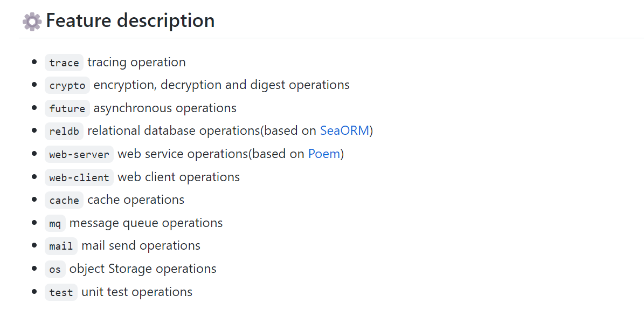Click the mail code label
This screenshot has width=644, height=316.
(61, 246)
